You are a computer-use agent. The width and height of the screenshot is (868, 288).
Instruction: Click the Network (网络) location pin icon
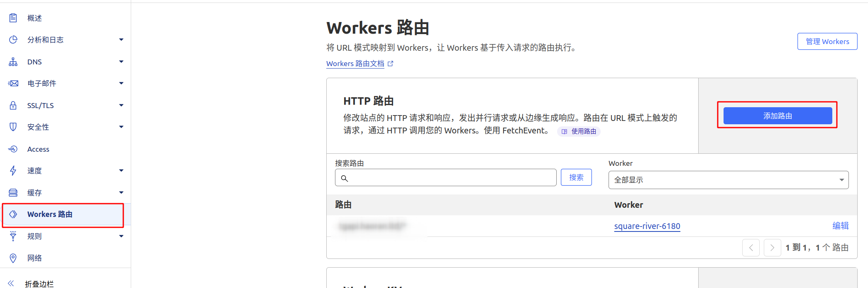click(13, 258)
